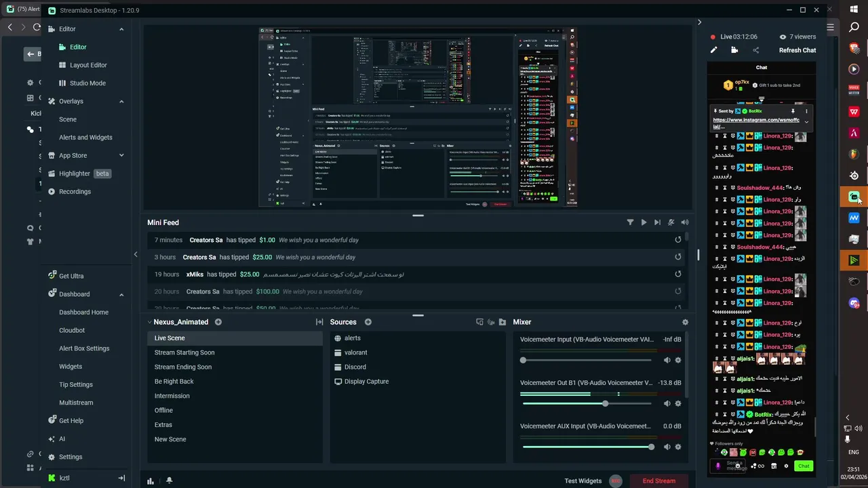Viewport: 868px width, 488px height.
Task: Collapse sidebar using kztl row arrow
Action: (121, 478)
